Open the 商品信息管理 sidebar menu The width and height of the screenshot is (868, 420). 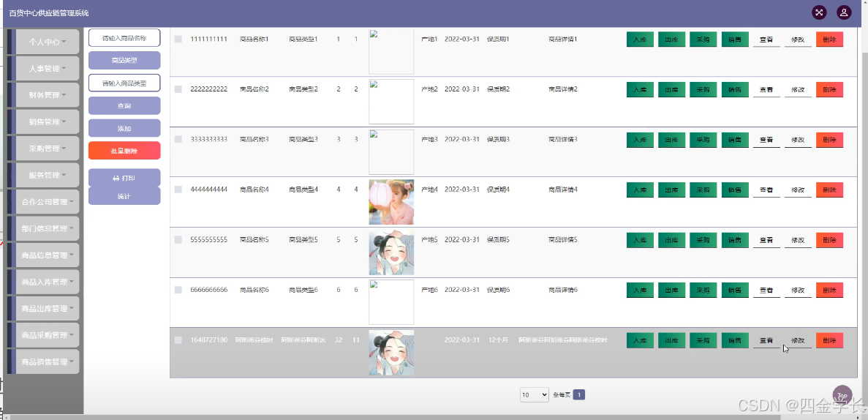point(48,255)
